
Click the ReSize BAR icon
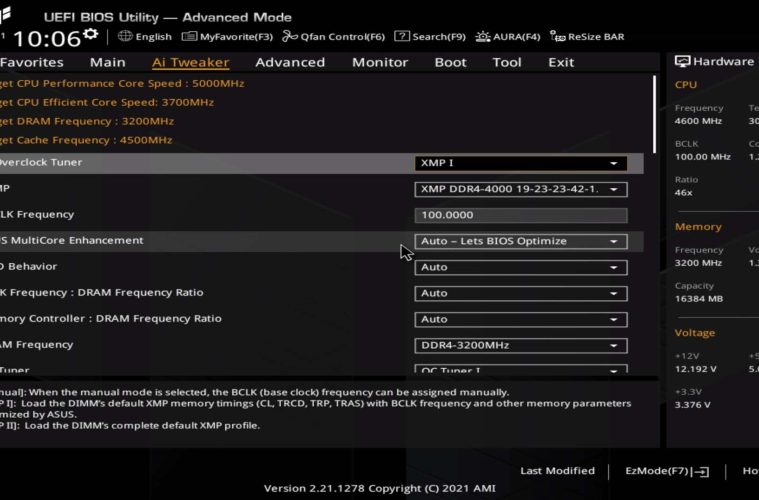557,36
